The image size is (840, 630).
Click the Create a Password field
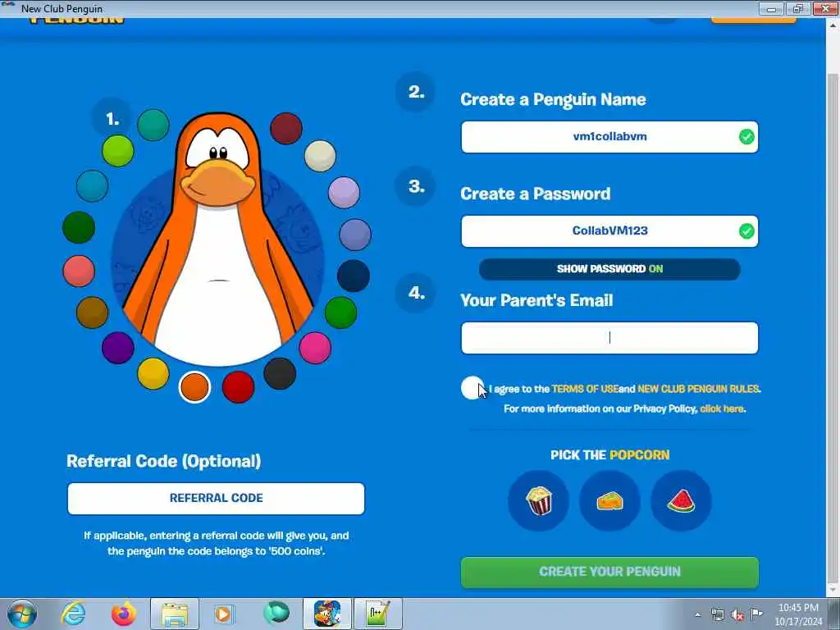pos(609,231)
